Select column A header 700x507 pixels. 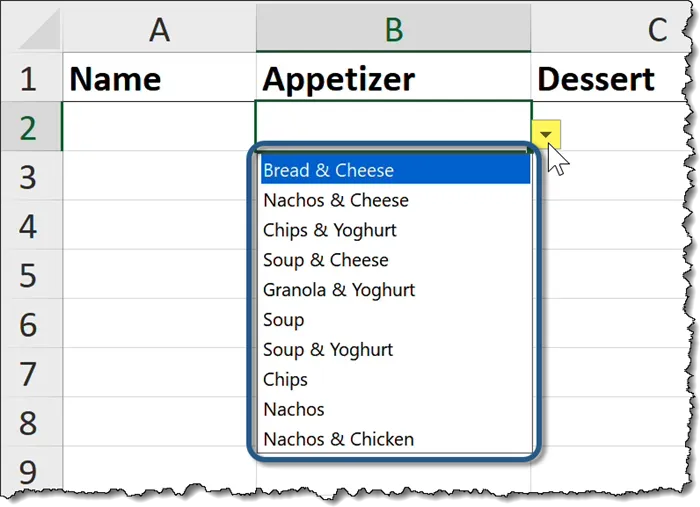point(159,30)
